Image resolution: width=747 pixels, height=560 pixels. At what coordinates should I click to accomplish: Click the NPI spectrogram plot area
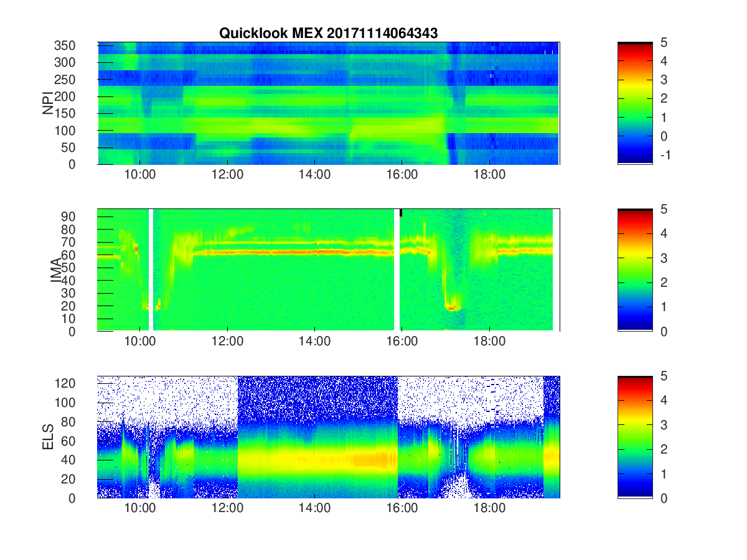point(329,103)
